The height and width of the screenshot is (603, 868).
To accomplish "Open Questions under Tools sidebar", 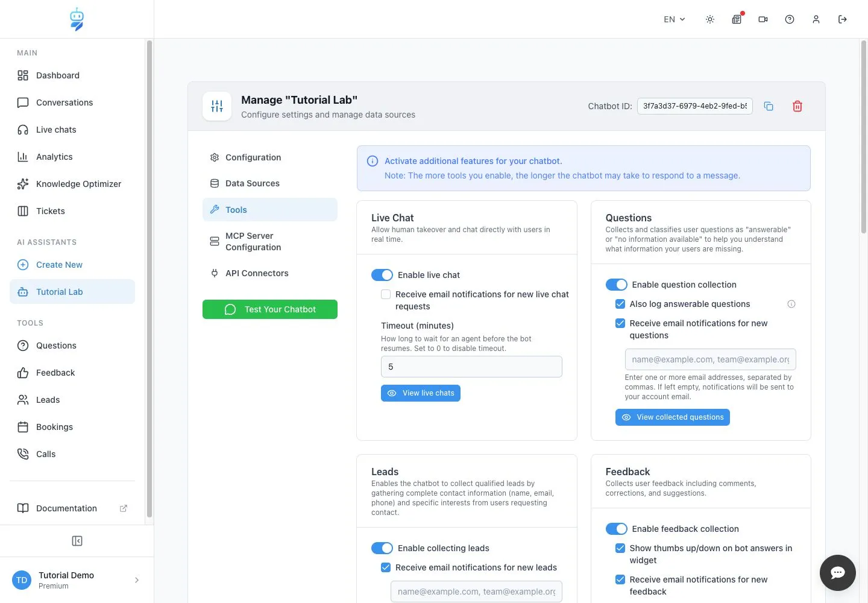I will (72, 346).
